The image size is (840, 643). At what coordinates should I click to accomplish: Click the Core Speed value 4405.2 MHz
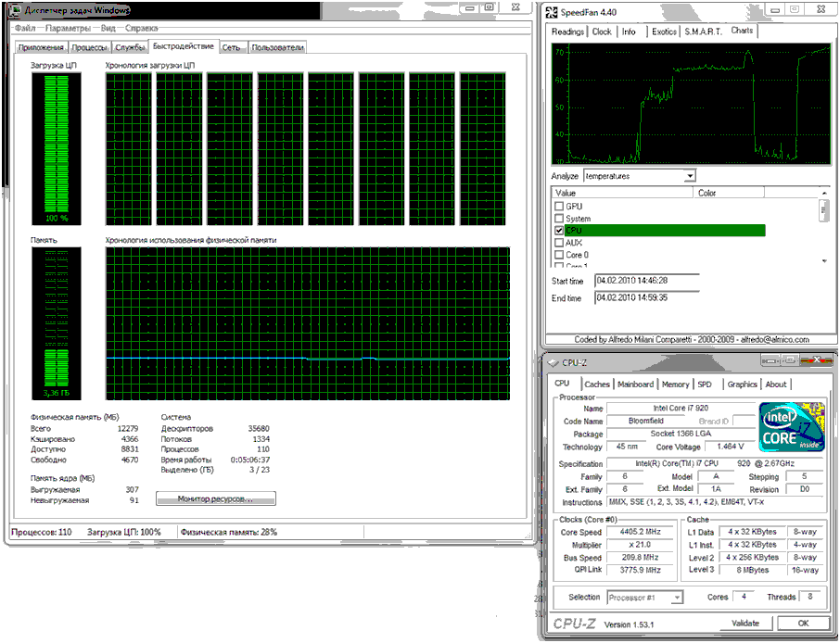640,532
